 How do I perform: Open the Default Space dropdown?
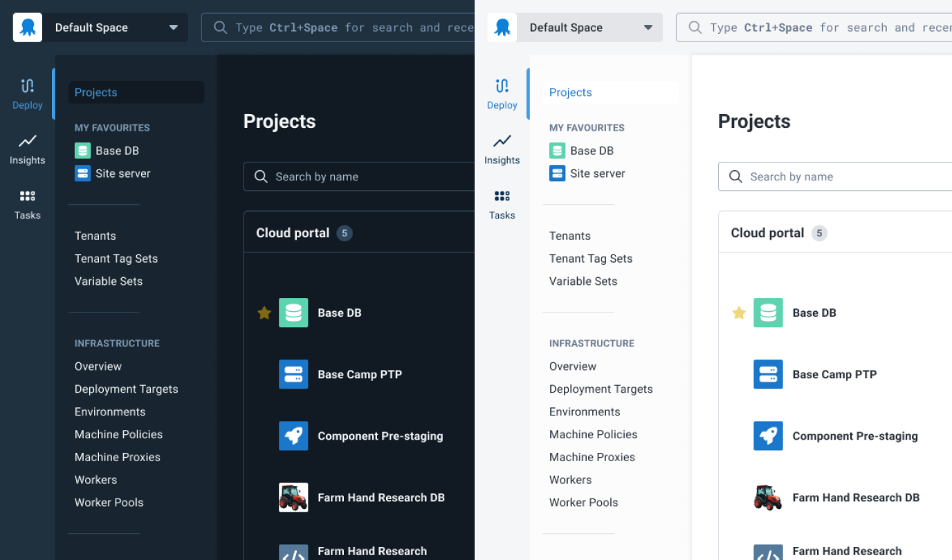(118, 27)
